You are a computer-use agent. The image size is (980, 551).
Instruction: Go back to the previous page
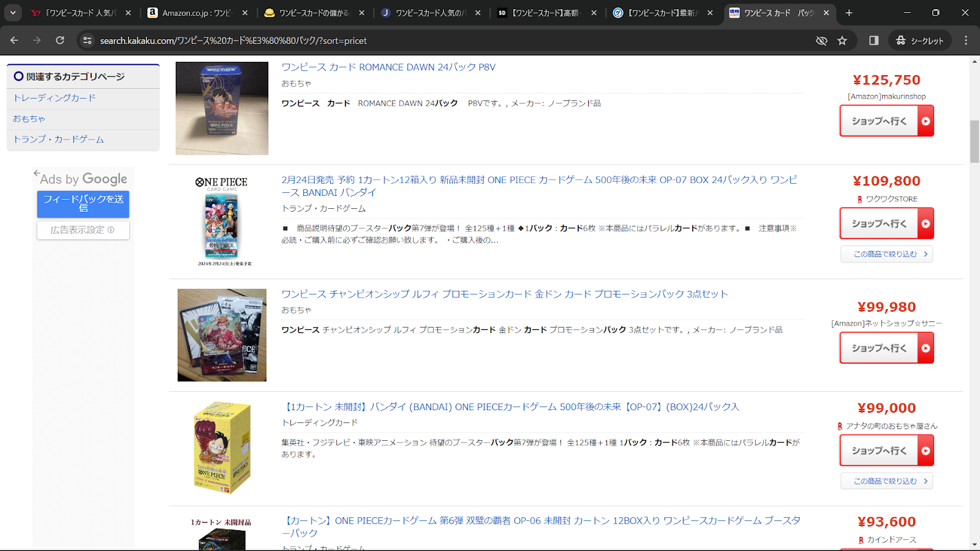click(14, 40)
